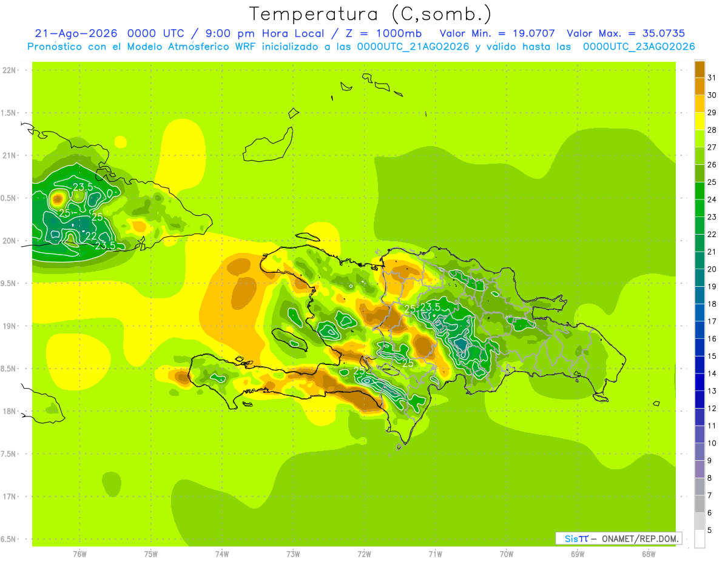Click the legend swatch between 27 and 28

pyautogui.click(x=699, y=139)
